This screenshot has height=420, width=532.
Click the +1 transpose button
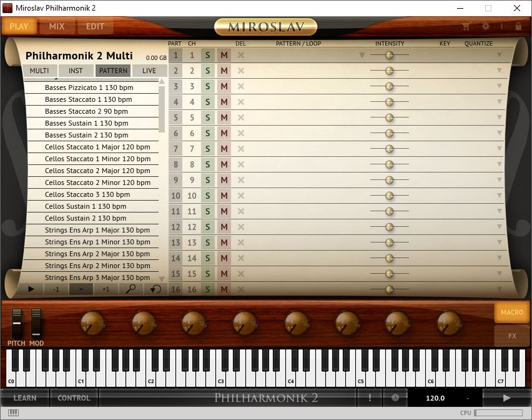point(106,289)
